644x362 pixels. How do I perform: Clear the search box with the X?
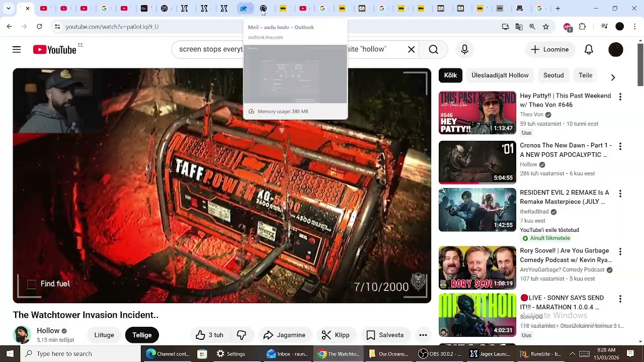[411, 49]
